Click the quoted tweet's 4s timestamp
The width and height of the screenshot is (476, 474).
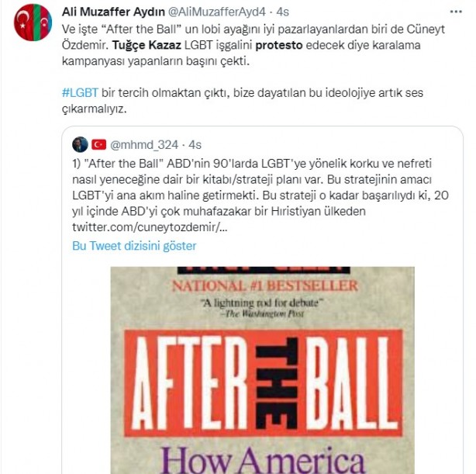[x=195, y=145]
